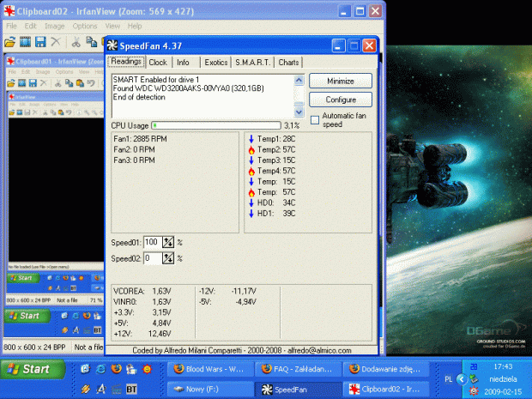Click the red sun smiley quick launch icon
Screen dimensions: 532x399
(147, 369)
